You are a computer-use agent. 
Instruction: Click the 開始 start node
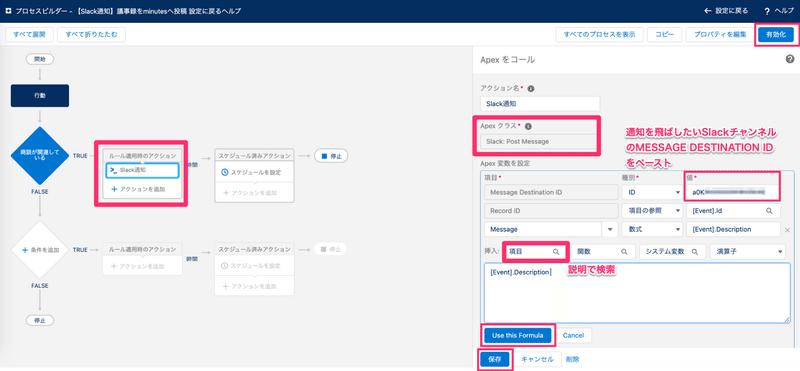[39, 59]
